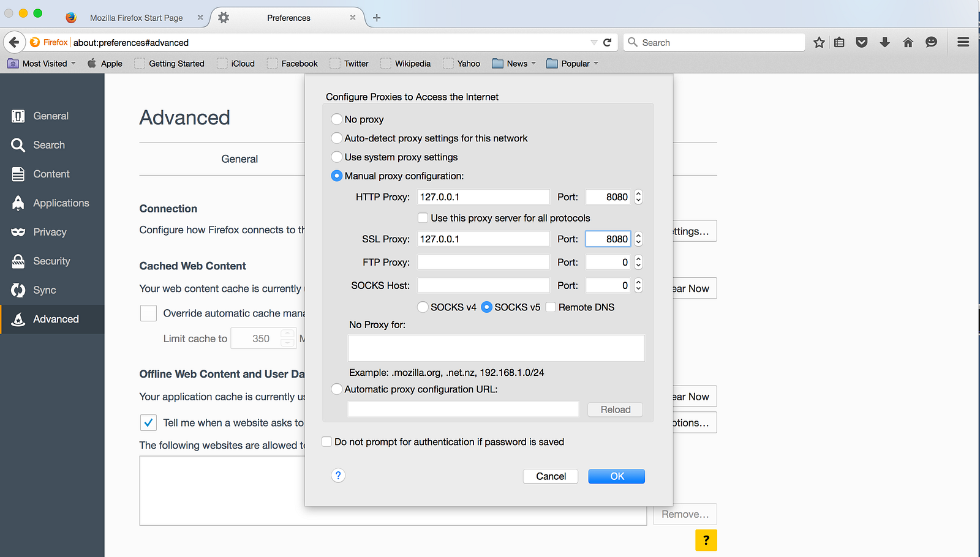This screenshot has width=980, height=557.
Task: Open the Getting Started bookmark
Action: coord(170,63)
